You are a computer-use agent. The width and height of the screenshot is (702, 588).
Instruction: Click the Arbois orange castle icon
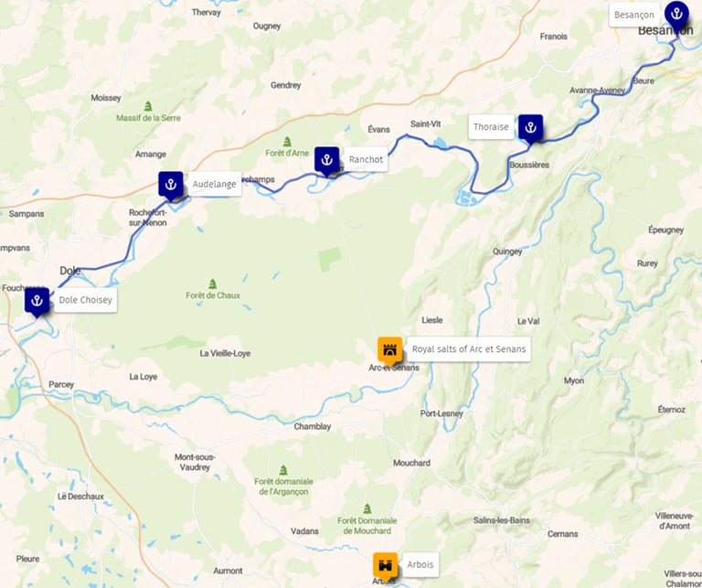[386, 566]
